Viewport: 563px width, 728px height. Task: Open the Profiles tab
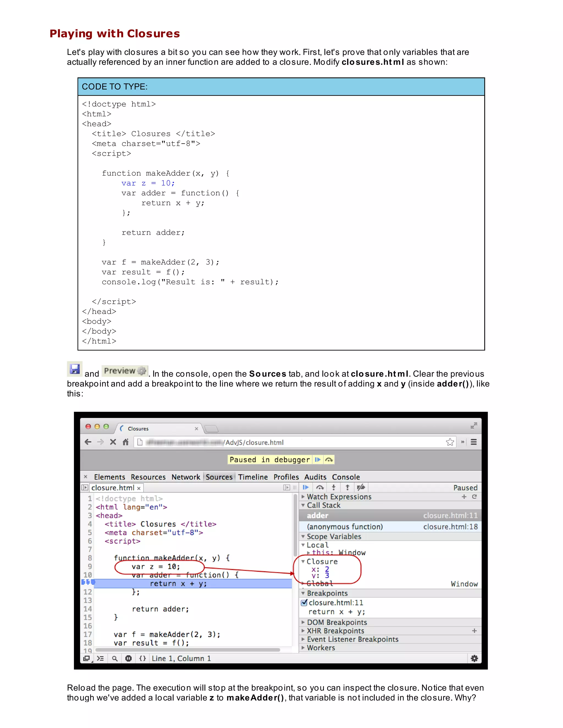[x=286, y=477]
